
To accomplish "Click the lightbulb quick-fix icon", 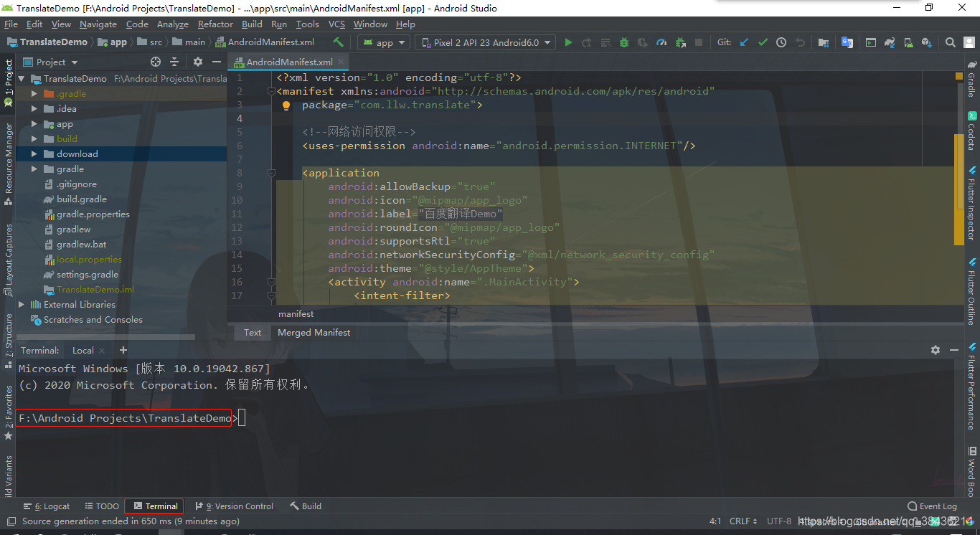I will [286, 105].
